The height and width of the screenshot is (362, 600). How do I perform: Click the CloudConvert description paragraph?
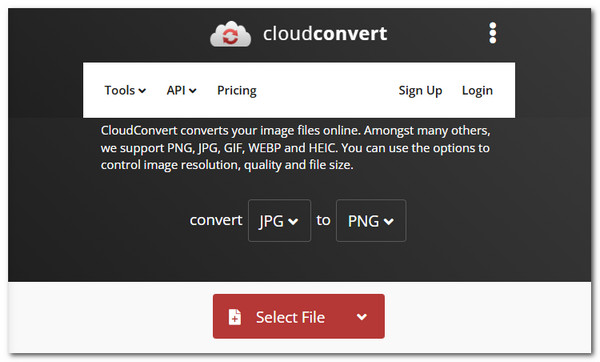click(x=295, y=148)
